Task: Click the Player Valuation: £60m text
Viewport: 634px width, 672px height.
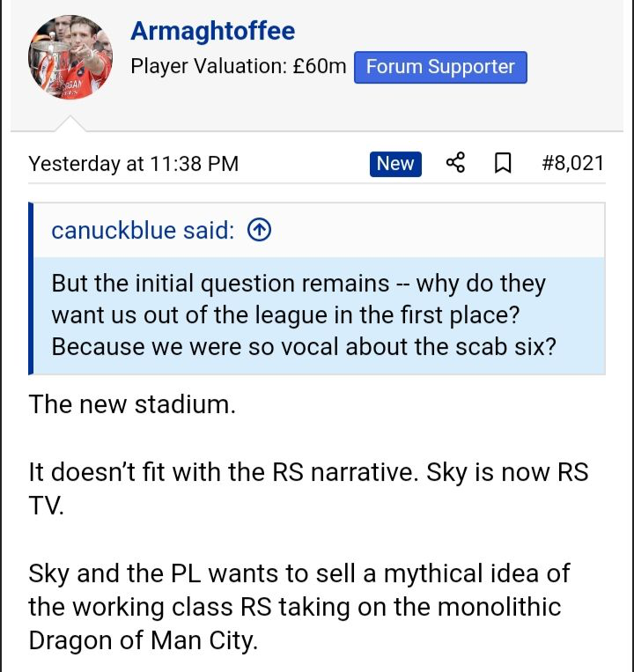Action: [x=238, y=66]
